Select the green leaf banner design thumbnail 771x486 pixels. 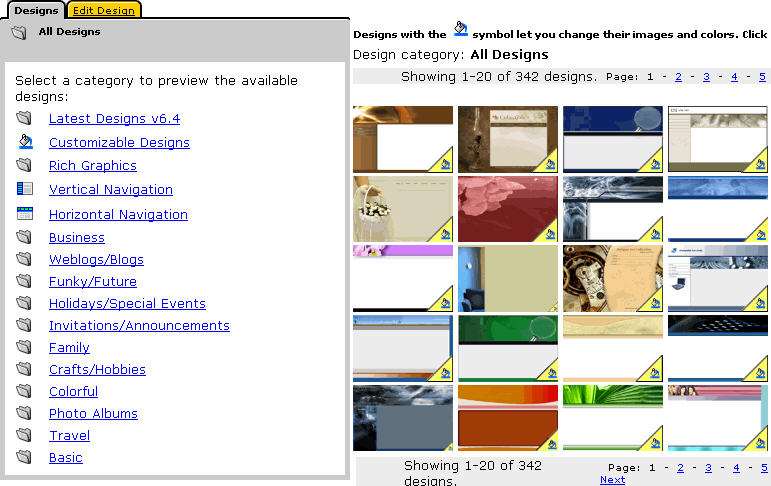[613, 418]
